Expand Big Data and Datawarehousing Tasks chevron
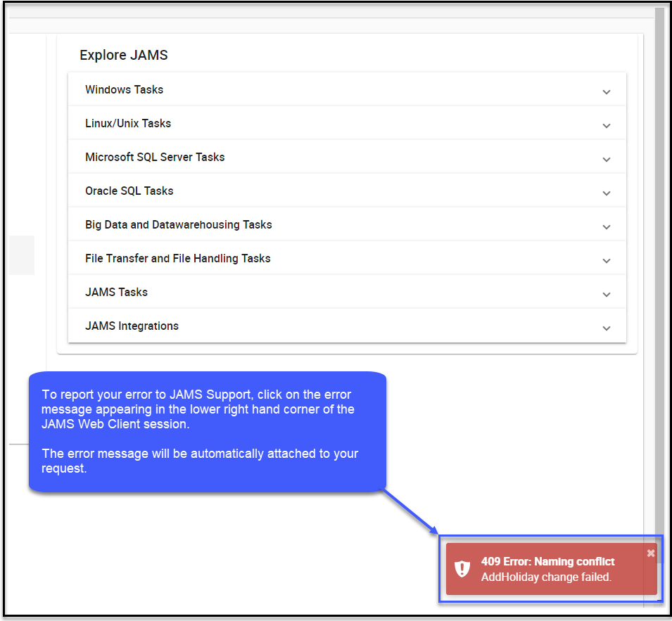This screenshot has height=621, width=672. (x=606, y=227)
